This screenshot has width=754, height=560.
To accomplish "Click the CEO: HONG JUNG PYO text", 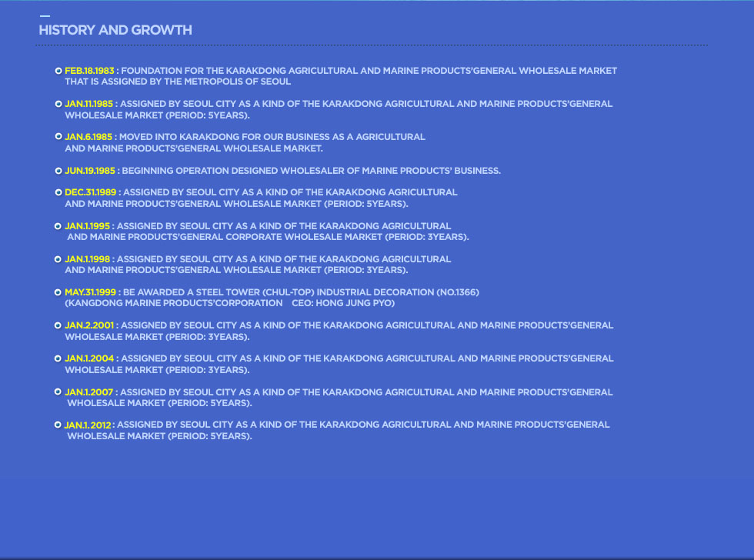I will pyautogui.click(x=343, y=303).
